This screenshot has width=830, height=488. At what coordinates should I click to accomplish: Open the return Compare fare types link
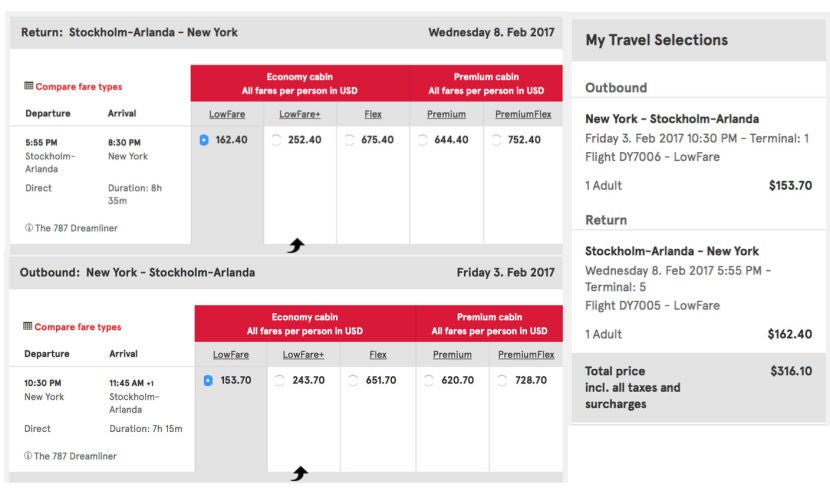tap(79, 86)
